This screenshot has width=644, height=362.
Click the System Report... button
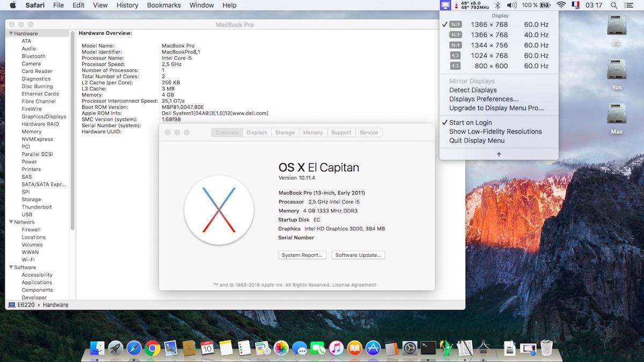point(302,255)
